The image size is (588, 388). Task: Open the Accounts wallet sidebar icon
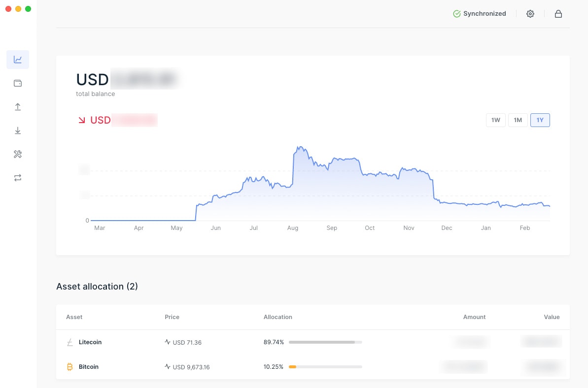[18, 83]
